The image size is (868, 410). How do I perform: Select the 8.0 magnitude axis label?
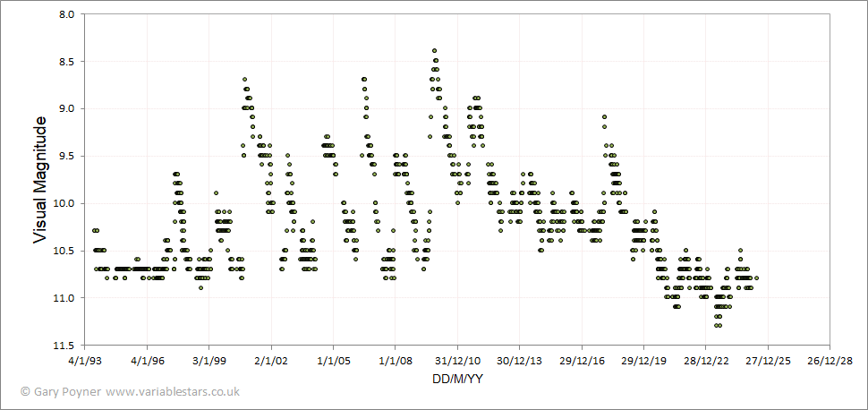click(67, 13)
